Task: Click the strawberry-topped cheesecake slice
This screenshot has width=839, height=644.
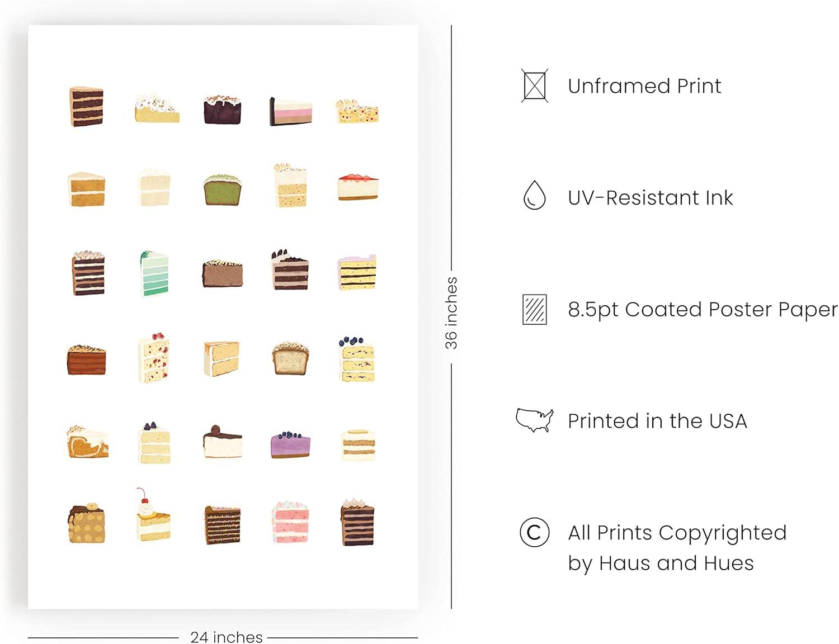Action: (x=358, y=187)
